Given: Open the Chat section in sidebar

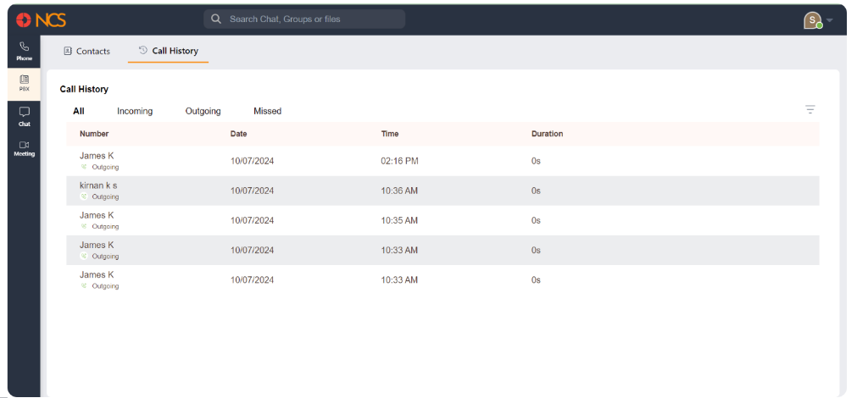Looking at the screenshot, I should tap(24, 117).
